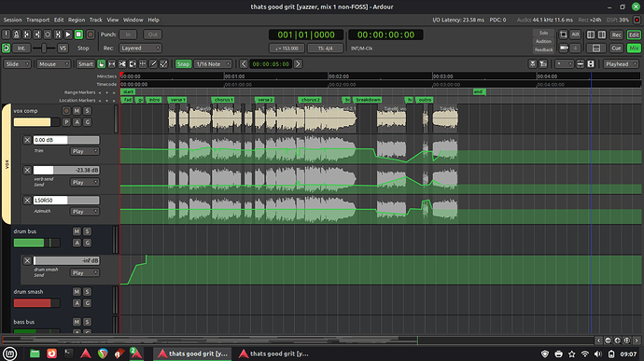Screen dimensions: 644x361
Task: Click the MIDI panic exclamation button
Action: [x=7, y=35]
